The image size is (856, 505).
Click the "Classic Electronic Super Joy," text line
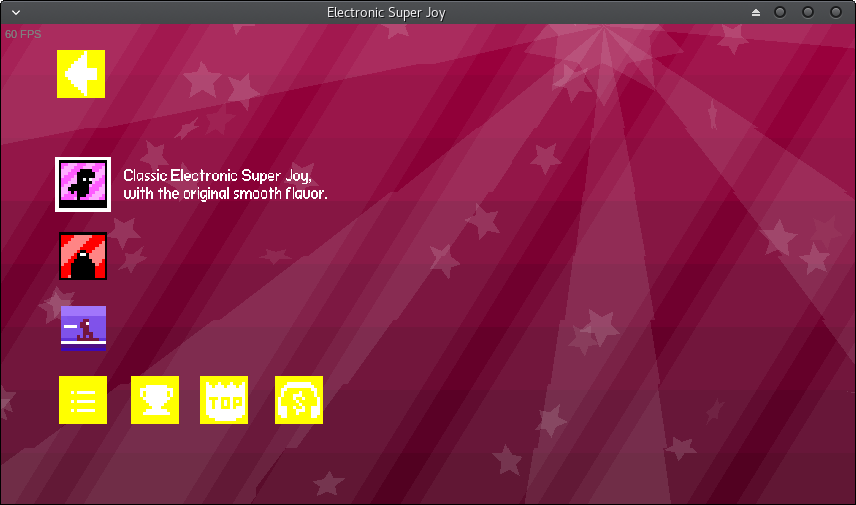click(x=217, y=175)
